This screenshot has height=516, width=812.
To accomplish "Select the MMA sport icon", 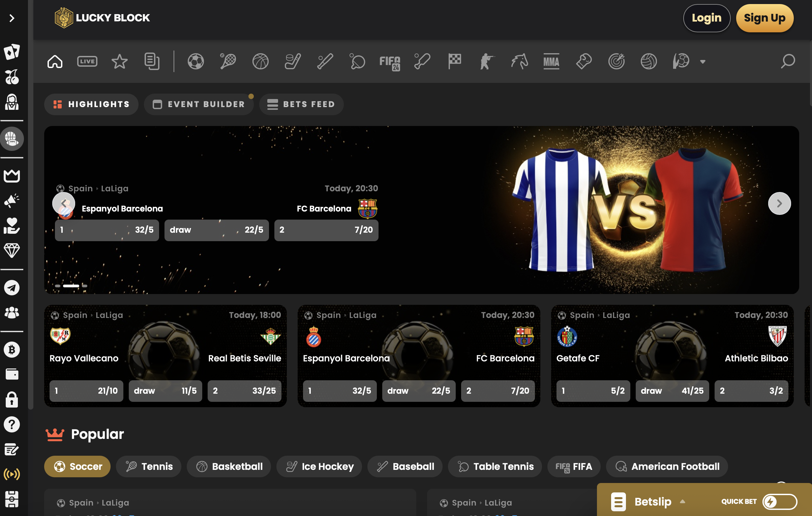I will (x=552, y=61).
